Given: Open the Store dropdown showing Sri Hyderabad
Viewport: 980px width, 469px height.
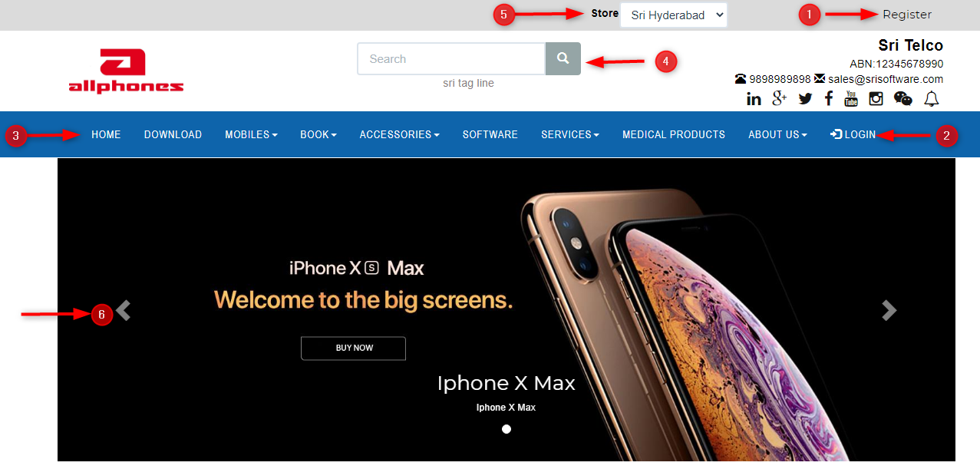Looking at the screenshot, I should tap(673, 15).
